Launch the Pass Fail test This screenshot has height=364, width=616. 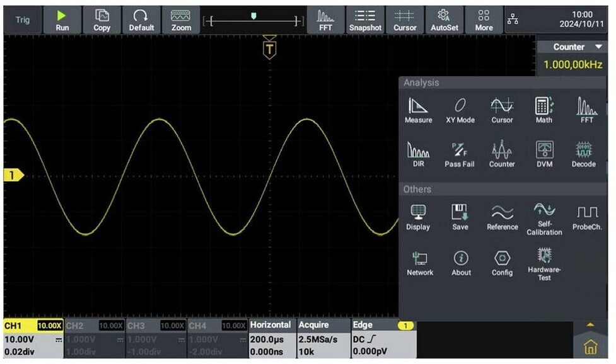point(460,155)
